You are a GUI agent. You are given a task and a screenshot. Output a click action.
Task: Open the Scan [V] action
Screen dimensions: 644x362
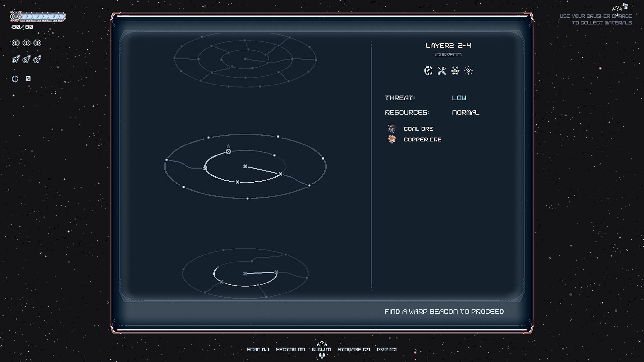(x=258, y=350)
